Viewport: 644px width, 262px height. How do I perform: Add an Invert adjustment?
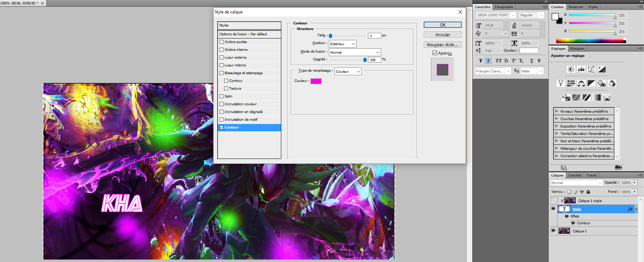coord(566,97)
